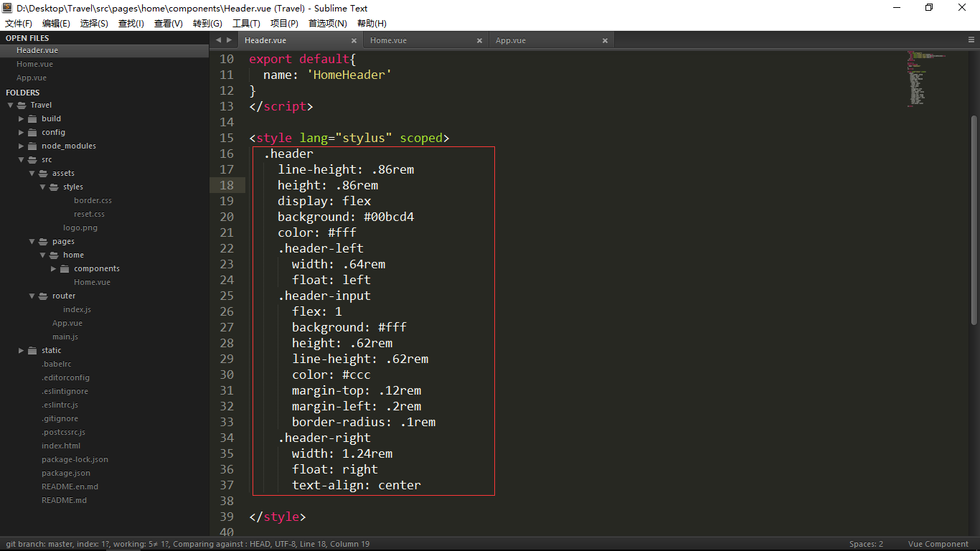This screenshot has height=551, width=980.
Task: Open reset.css in sidebar
Action: point(89,214)
